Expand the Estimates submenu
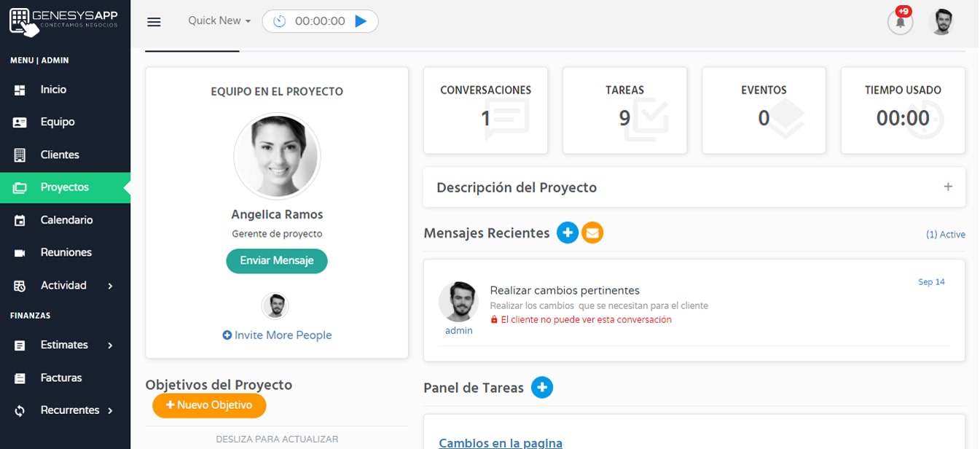Viewport: 980px width, 449px height. click(x=66, y=345)
